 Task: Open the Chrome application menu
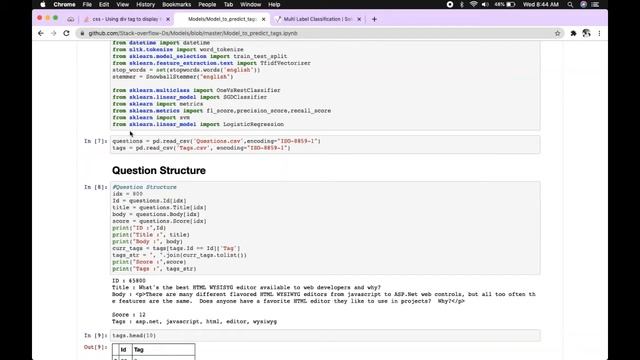click(x=64, y=4)
